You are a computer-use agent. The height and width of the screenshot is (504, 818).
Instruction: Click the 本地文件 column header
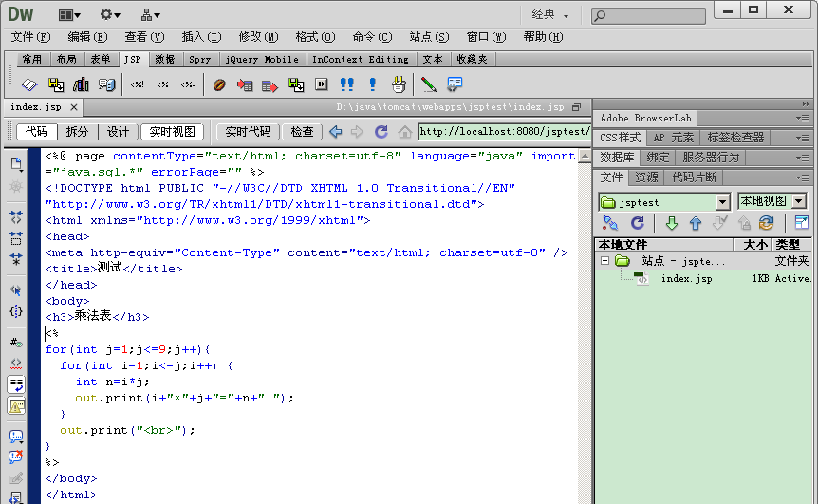pyautogui.click(x=664, y=244)
